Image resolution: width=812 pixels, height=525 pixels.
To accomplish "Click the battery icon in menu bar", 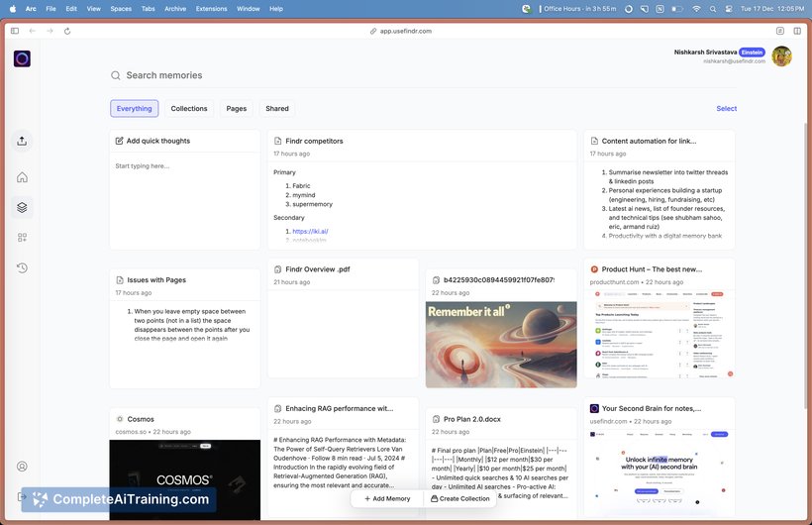I will click(677, 9).
